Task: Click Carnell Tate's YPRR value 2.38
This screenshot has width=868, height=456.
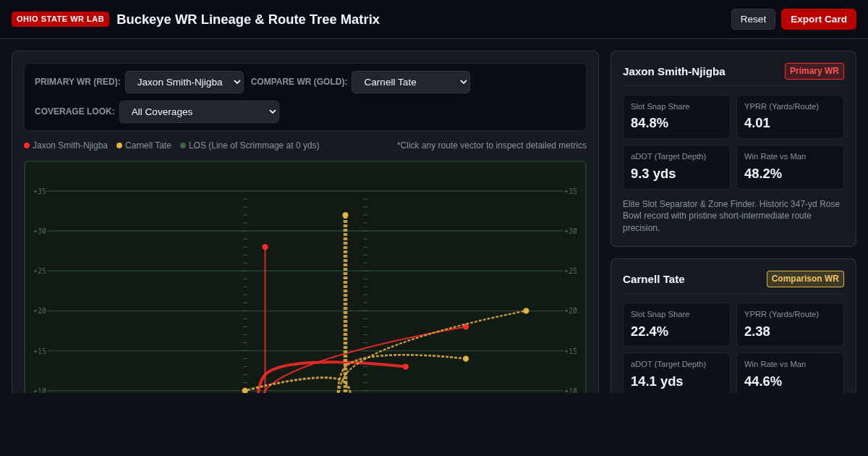Action: pos(757,331)
